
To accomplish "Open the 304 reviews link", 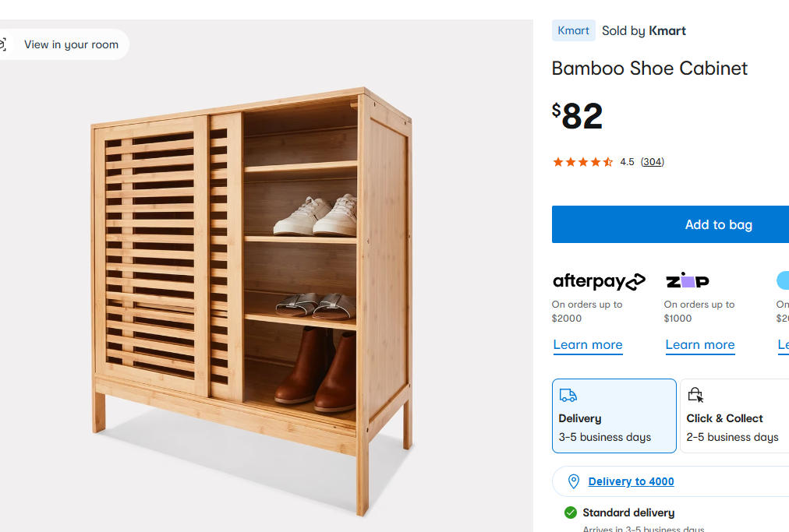I will 652,162.
